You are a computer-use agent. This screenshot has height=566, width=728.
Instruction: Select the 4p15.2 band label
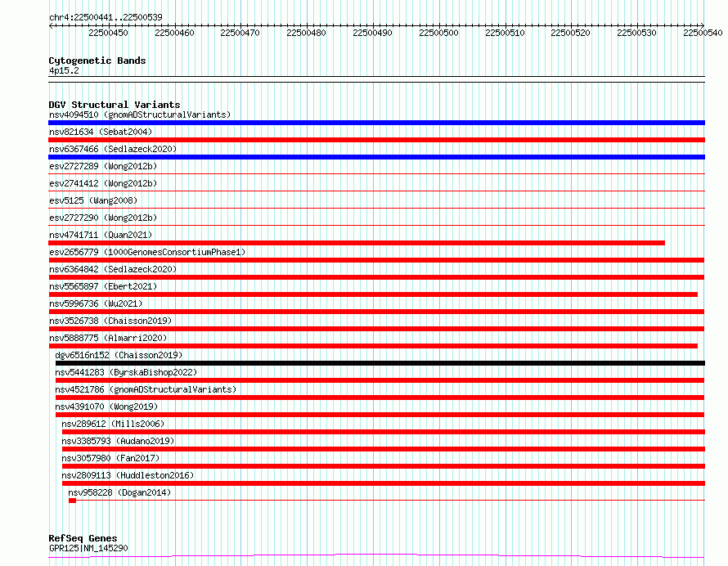click(64, 70)
